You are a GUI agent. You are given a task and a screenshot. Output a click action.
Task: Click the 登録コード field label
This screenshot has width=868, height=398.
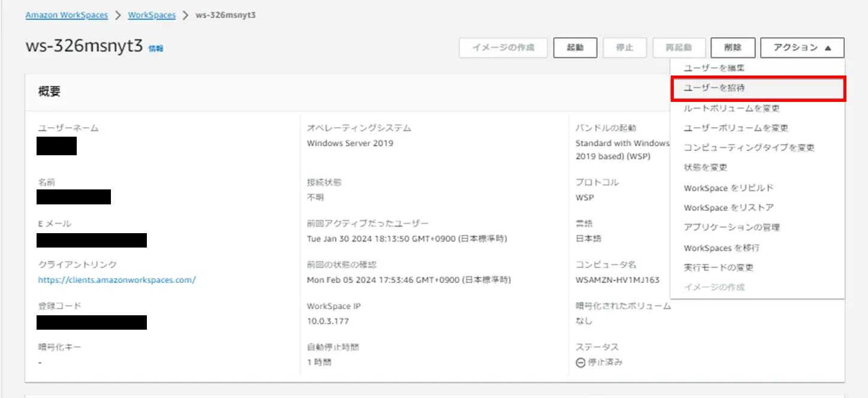click(59, 306)
